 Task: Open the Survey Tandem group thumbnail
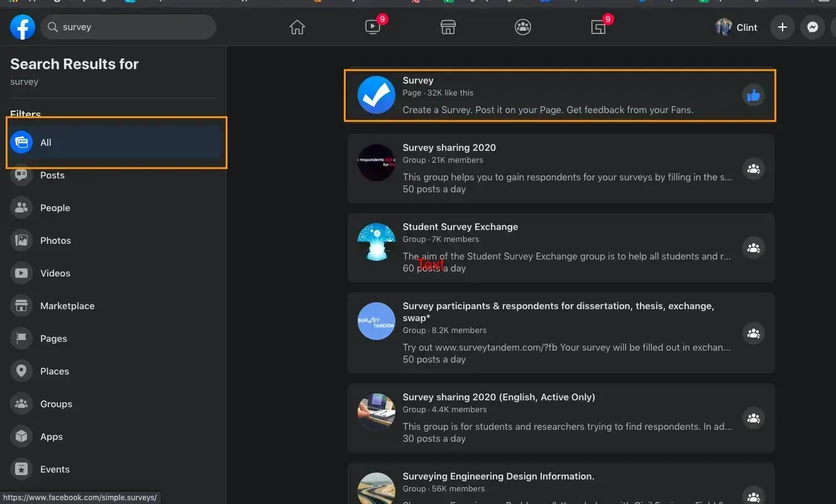click(x=376, y=321)
